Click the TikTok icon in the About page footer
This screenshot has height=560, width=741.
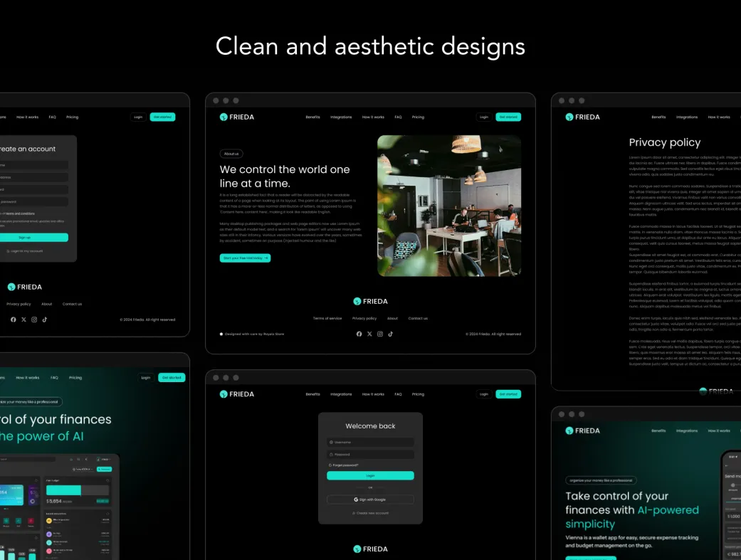390,334
